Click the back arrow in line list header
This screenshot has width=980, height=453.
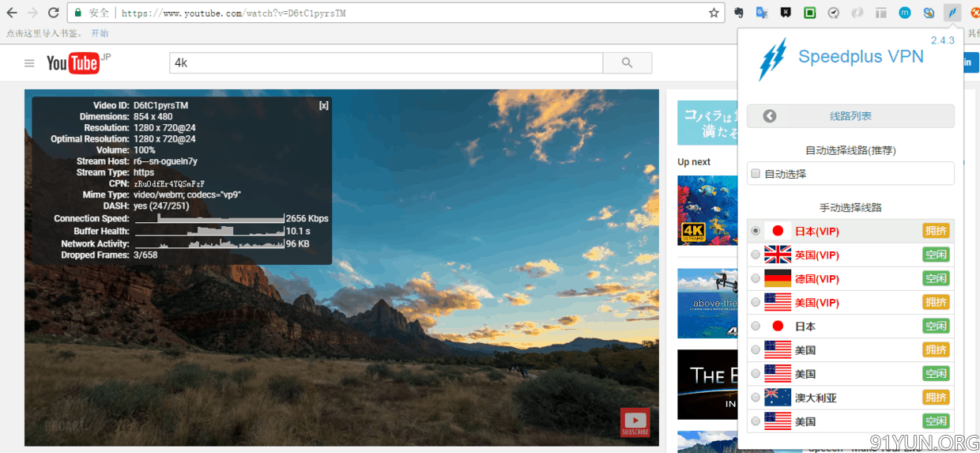tap(770, 116)
